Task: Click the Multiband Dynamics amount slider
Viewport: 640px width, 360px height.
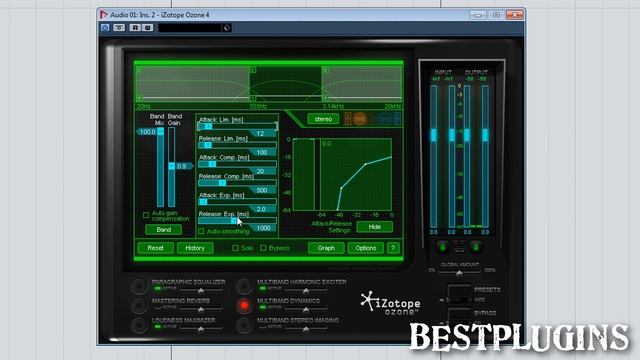Action: pos(306,309)
